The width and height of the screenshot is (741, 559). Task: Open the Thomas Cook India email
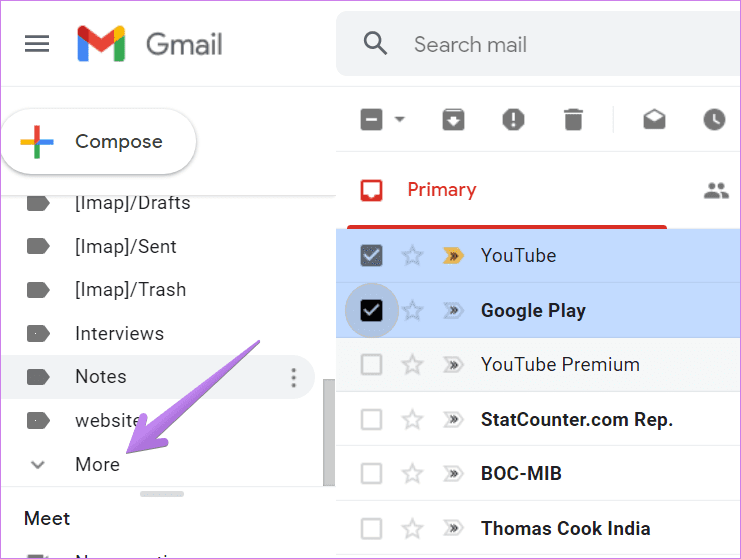[538, 528]
